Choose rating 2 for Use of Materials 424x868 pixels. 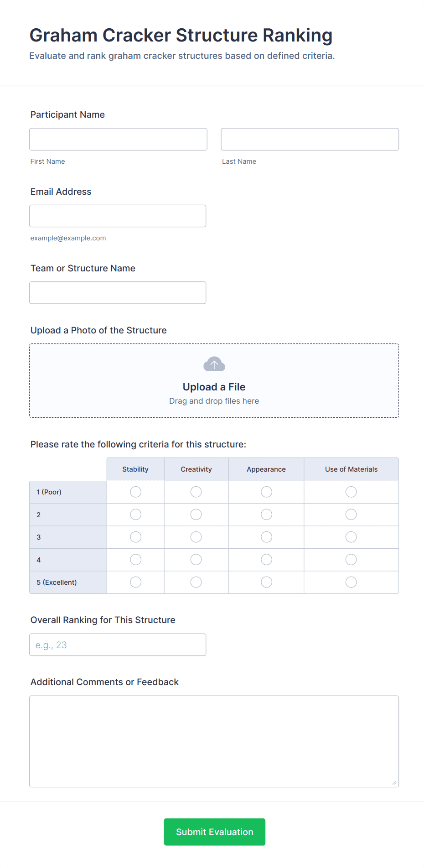coord(351,515)
